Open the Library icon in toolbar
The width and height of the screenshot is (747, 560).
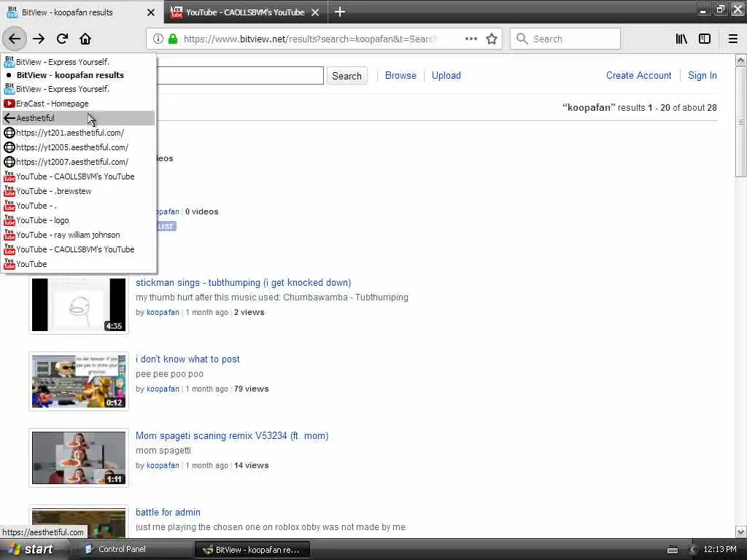681,39
